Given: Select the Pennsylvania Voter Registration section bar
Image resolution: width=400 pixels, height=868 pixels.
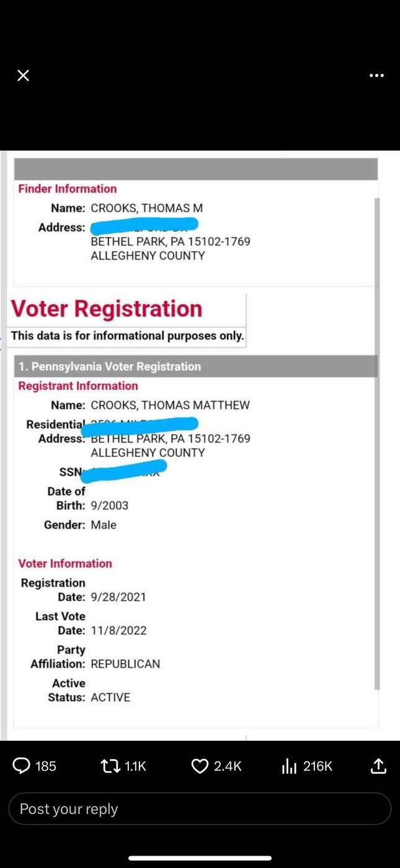Looking at the screenshot, I should click(x=195, y=366).
